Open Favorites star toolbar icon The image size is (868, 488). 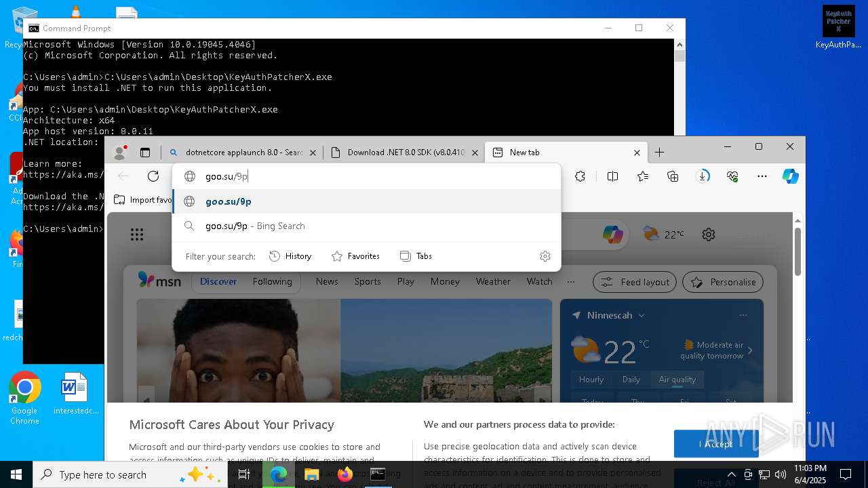(643, 176)
